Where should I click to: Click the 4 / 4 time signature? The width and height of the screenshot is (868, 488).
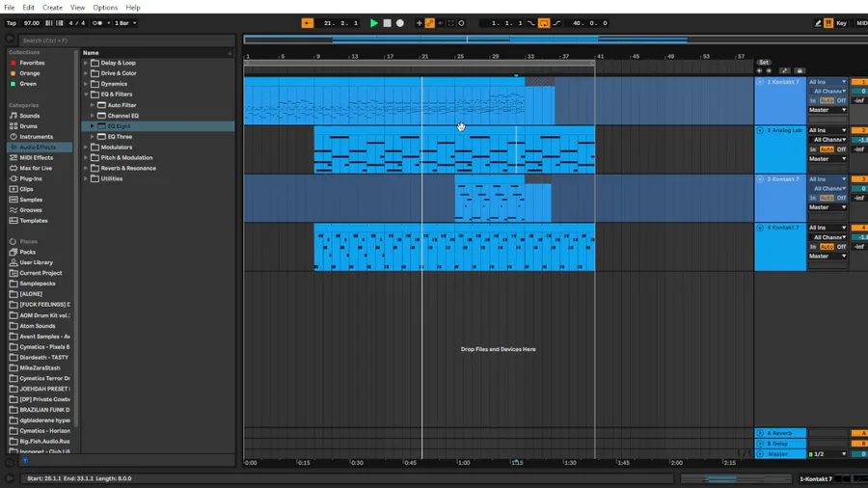77,23
